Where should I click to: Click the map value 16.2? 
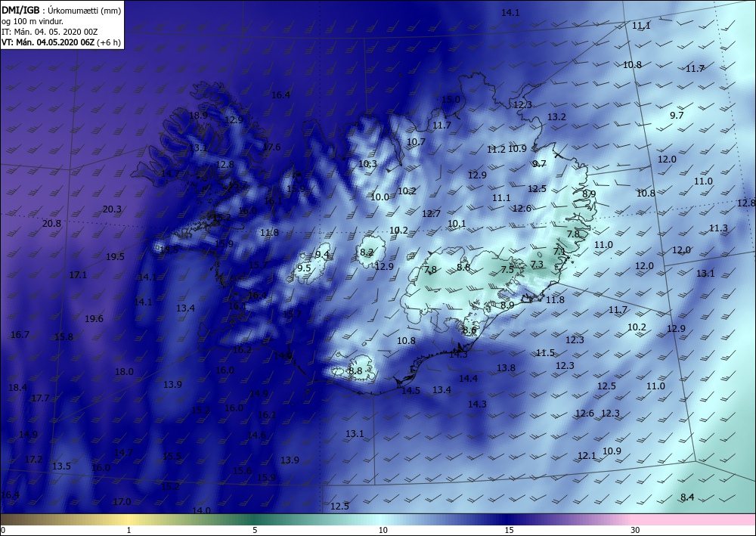[242, 350]
